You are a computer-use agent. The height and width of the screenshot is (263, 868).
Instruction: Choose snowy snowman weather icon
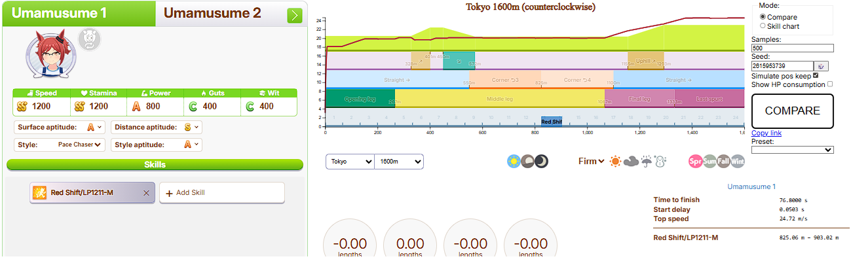[660, 161]
